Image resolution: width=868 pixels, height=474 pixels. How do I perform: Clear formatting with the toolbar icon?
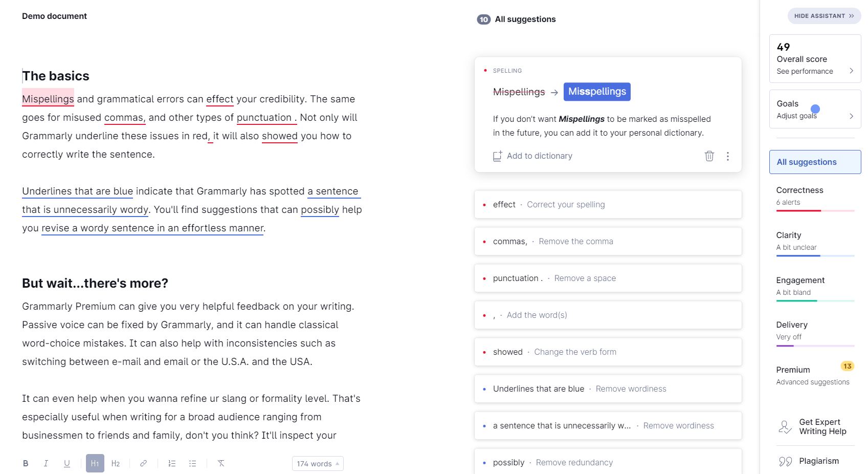221,463
